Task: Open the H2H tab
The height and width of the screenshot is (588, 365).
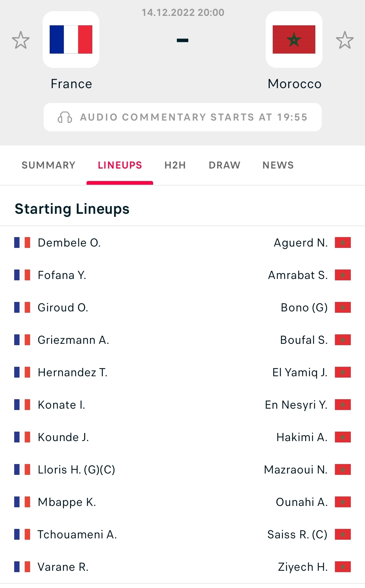Action: pyautogui.click(x=175, y=165)
